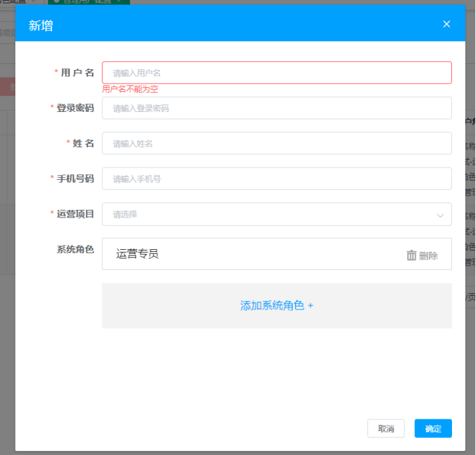Focus the 用户名 input field
This screenshot has height=455, width=476.
[276, 73]
